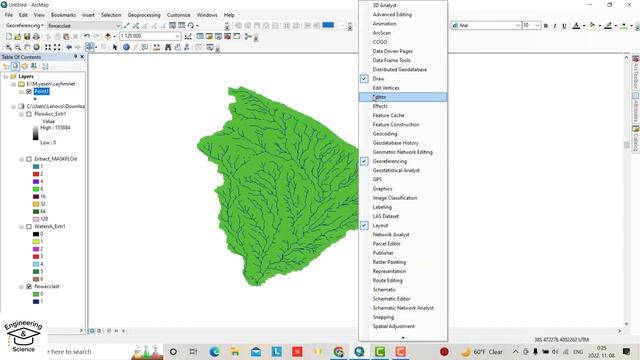Click the yellow swatch for Watersh_Extr1 value 1
This screenshot has height=360, width=640.
36,241
